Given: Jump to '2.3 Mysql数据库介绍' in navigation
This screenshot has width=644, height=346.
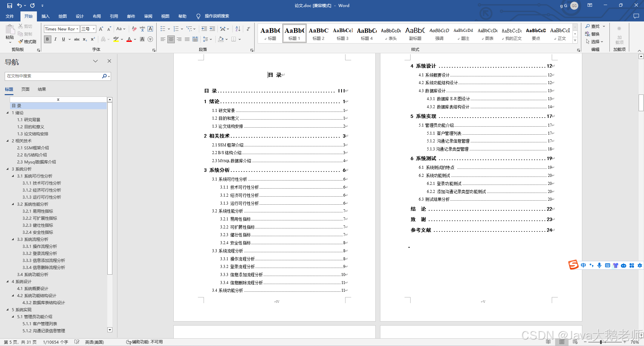Looking at the screenshot, I should pos(37,162).
